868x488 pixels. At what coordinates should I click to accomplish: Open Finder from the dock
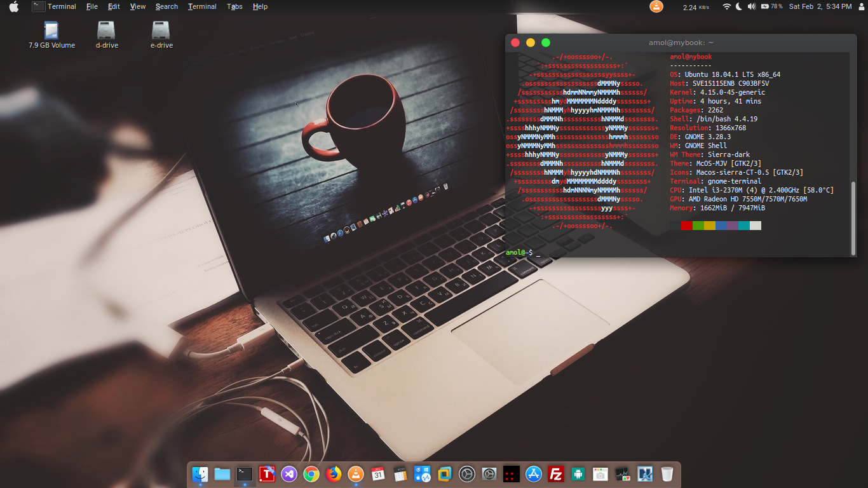(x=200, y=474)
